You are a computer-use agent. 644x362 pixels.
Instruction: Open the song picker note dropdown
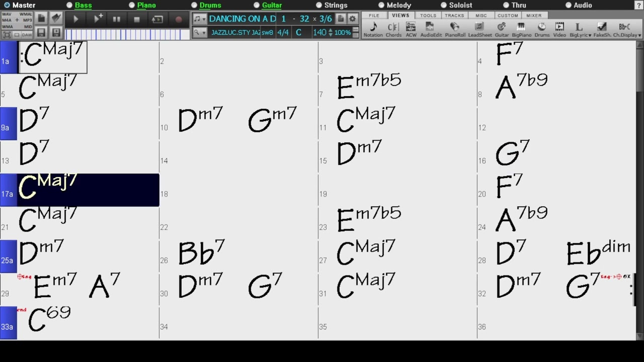click(200, 19)
